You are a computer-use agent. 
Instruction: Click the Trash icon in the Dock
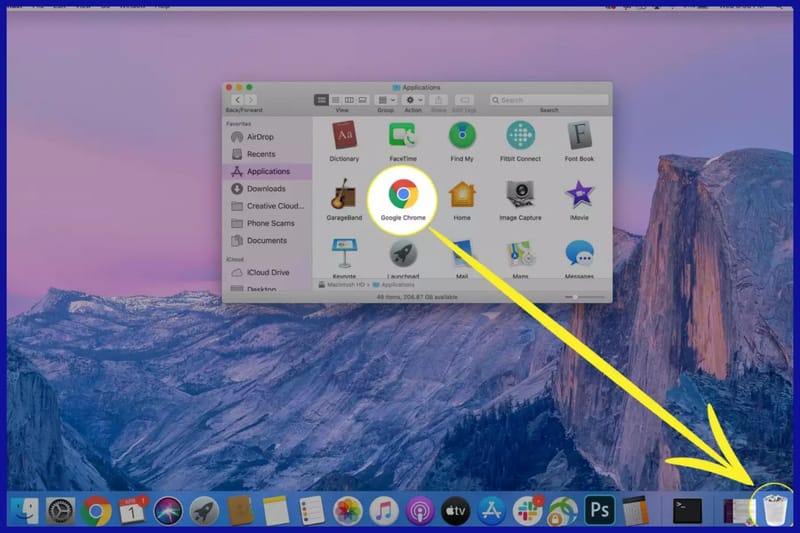point(775,509)
